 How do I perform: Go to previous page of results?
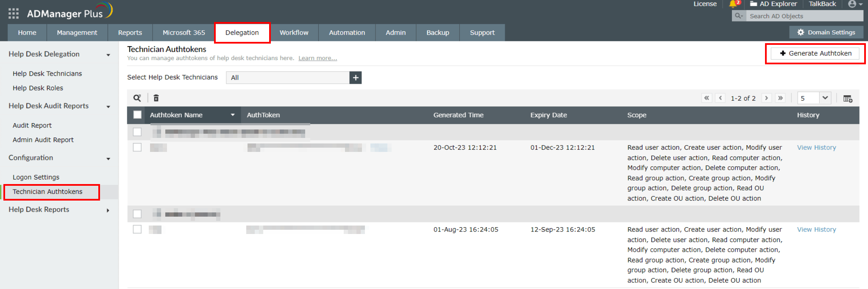[721, 98]
